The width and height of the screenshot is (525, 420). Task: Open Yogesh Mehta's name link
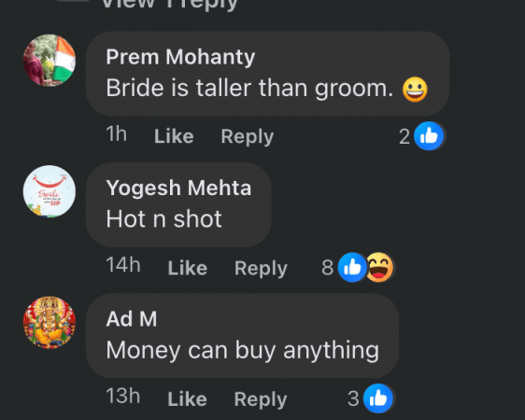[178, 188]
